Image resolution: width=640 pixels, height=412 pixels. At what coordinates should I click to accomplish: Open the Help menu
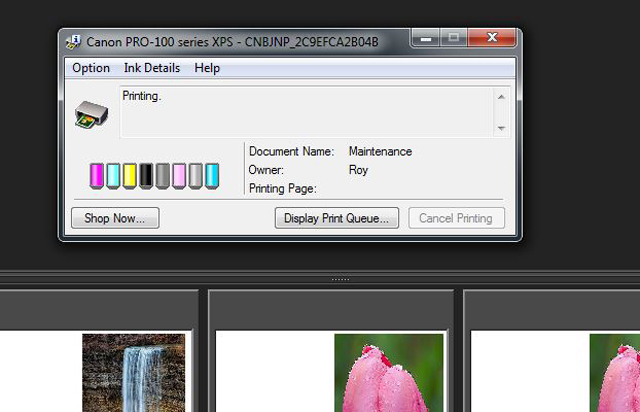(x=207, y=68)
